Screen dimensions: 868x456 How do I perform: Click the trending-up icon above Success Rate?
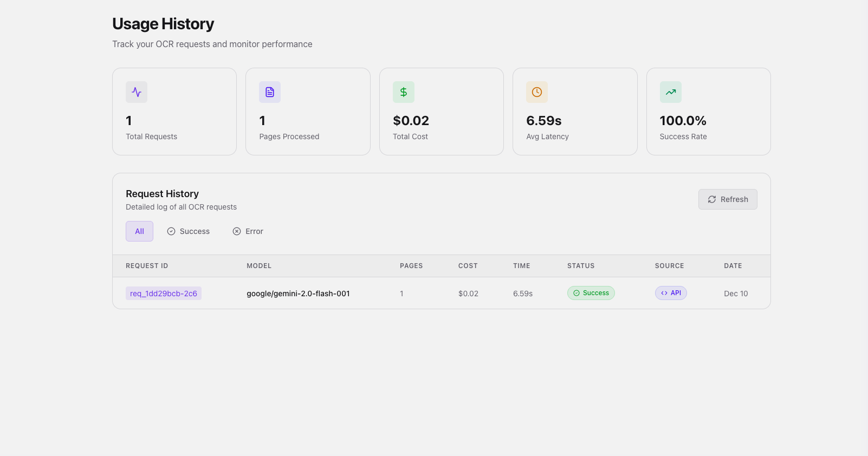[x=671, y=92]
